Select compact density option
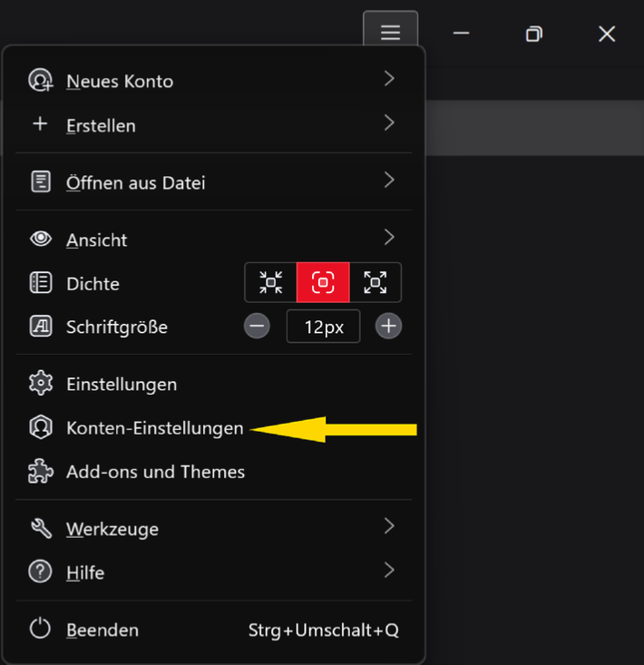Screen dimensions: 644x665 270,282
